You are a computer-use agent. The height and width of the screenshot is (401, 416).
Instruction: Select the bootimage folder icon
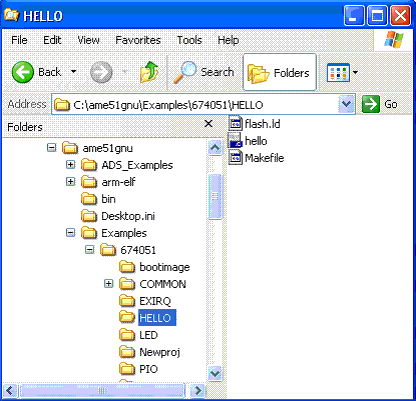(x=127, y=267)
